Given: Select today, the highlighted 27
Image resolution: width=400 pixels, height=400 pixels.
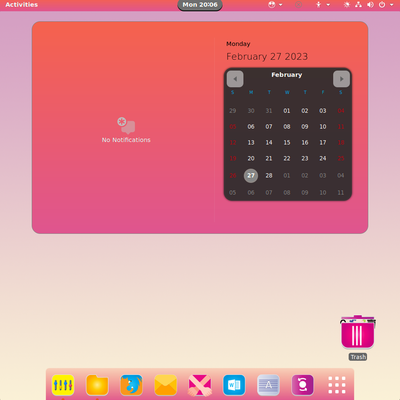Looking at the screenshot, I should tap(251, 176).
